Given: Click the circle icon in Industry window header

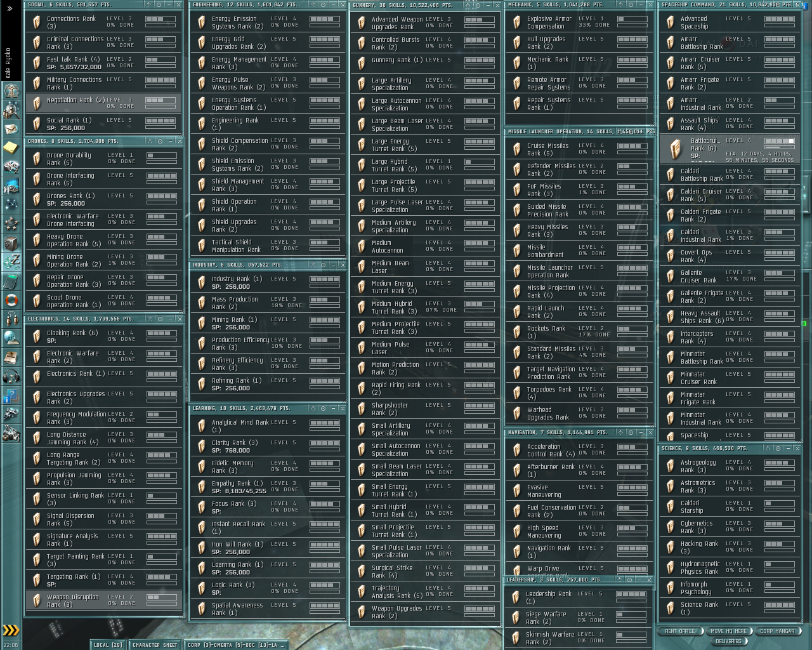Looking at the screenshot, I should coord(322,265).
